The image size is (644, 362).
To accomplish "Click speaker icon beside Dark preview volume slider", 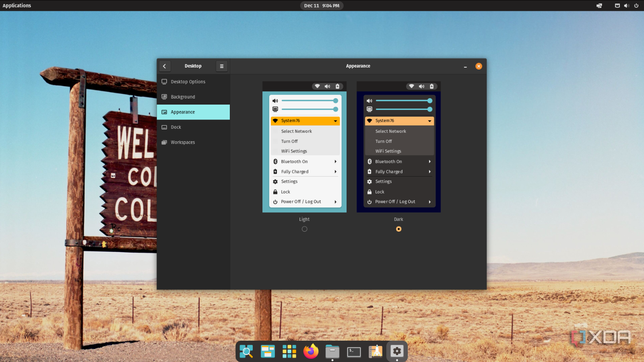I will coord(369,101).
